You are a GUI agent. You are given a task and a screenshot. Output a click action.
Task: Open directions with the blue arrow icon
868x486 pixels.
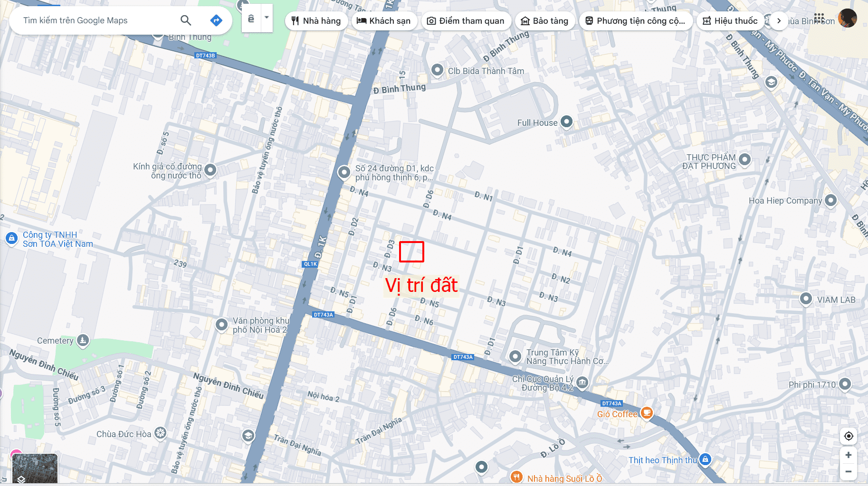[x=216, y=20]
